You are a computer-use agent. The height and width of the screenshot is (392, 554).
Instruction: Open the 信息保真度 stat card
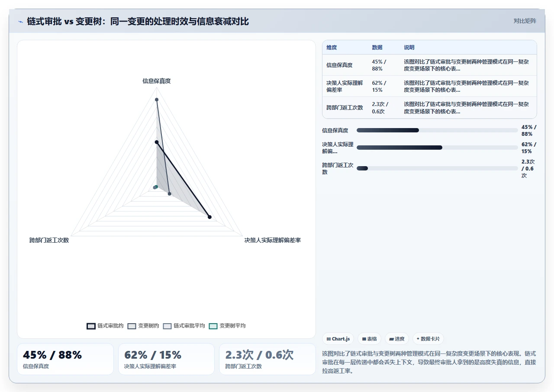tap(65, 359)
